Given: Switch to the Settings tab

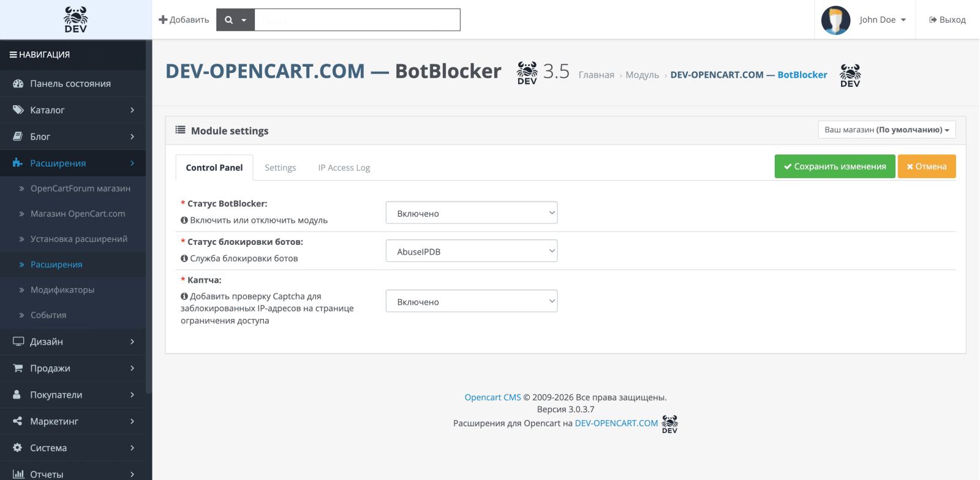Looking at the screenshot, I should click(280, 167).
